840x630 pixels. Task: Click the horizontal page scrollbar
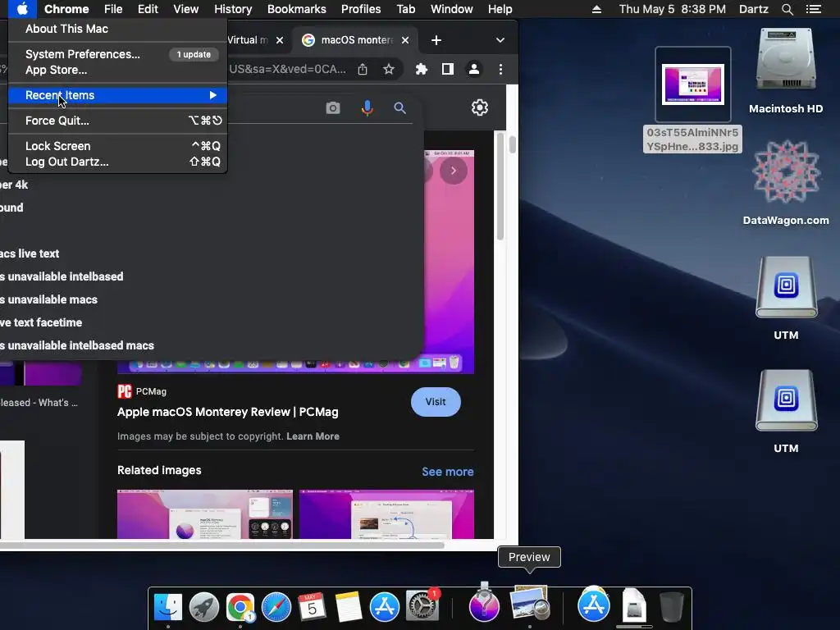tap(221, 546)
